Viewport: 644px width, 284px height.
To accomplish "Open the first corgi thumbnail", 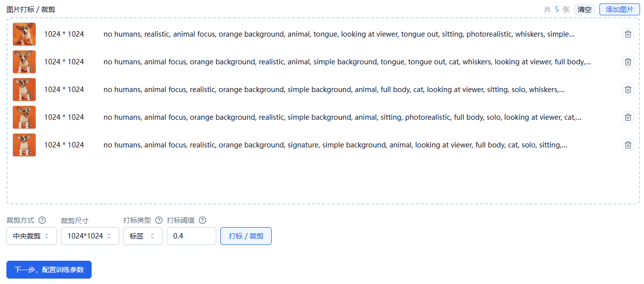I will (24, 34).
